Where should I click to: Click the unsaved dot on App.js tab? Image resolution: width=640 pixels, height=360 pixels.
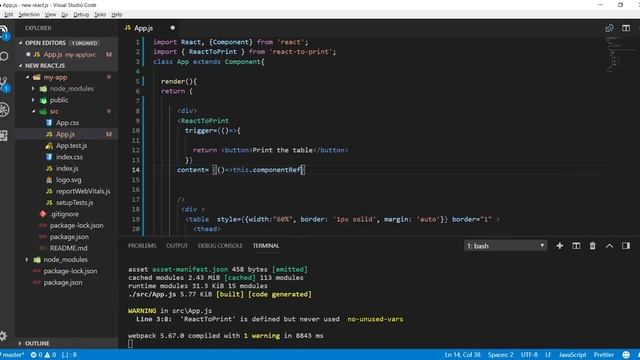[172, 28]
